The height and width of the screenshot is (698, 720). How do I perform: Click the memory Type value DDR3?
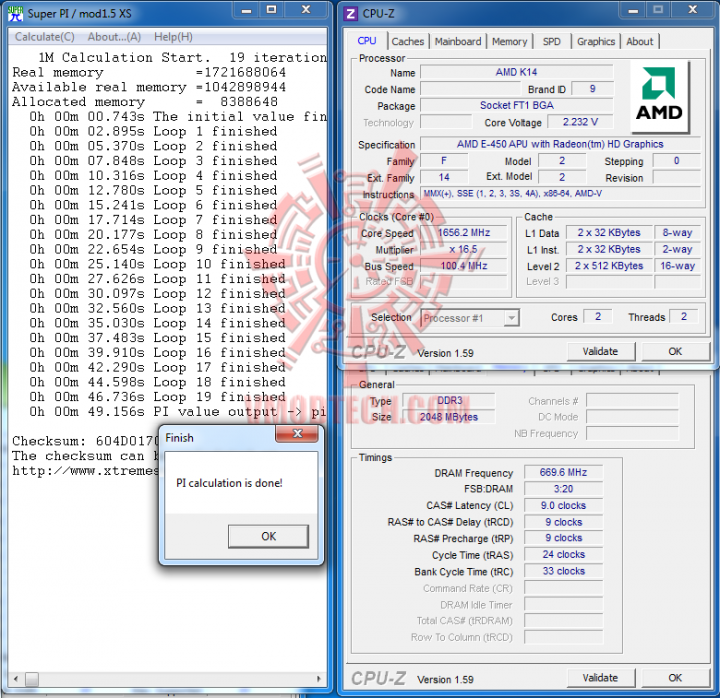click(x=449, y=400)
